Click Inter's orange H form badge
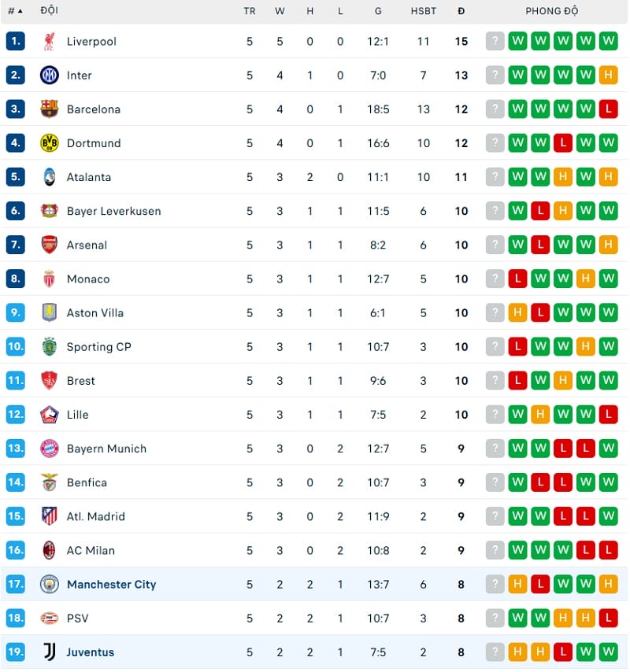 [x=608, y=76]
